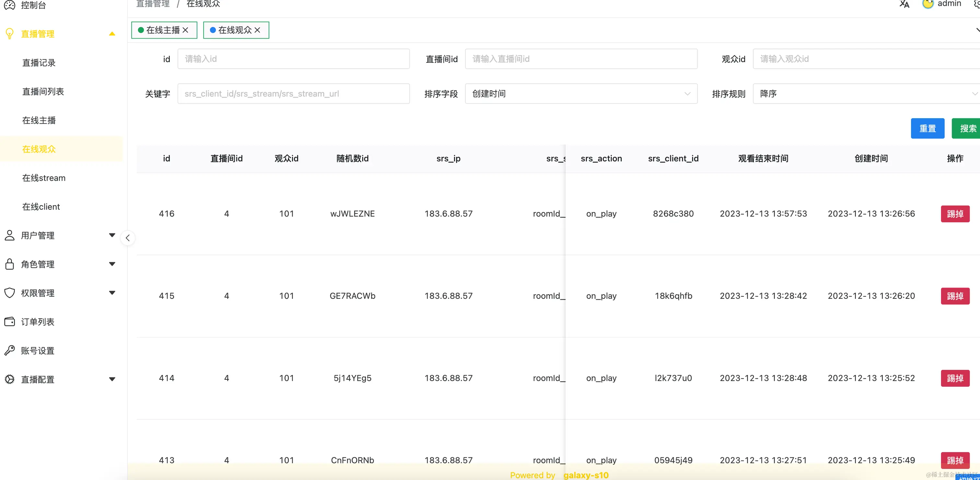This screenshot has width=980, height=480.
Task: Click the 直播管理 lightbulb icon
Action: click(x=9, y=34)
